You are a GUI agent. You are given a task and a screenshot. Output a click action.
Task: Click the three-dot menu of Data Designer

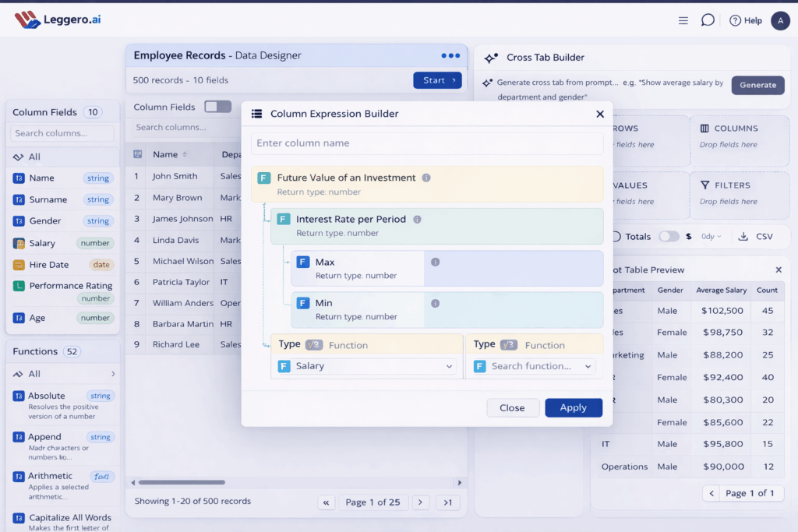click(450, 55)
